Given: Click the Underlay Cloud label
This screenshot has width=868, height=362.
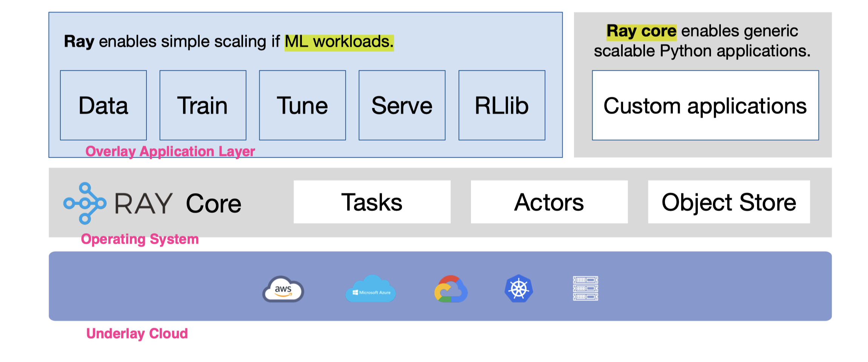Looking at the screenshot, I should [137, 334].
